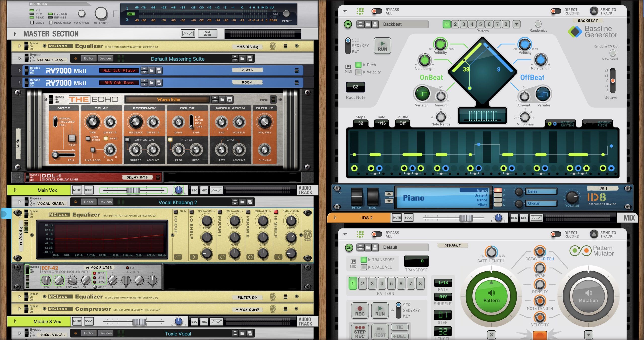Expand the ID8 2 mix channel

(x=335, y=218)
